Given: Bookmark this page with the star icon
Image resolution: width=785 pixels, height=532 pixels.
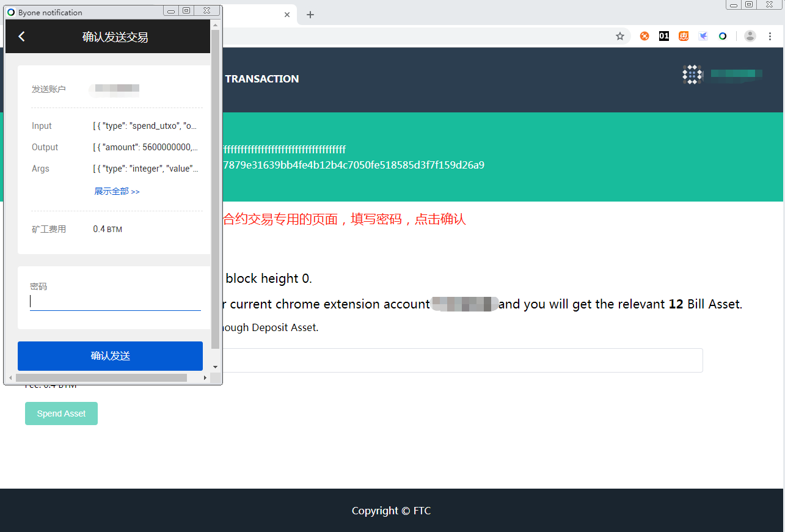Looking at the screenshot, I should [x=620, y=36].
